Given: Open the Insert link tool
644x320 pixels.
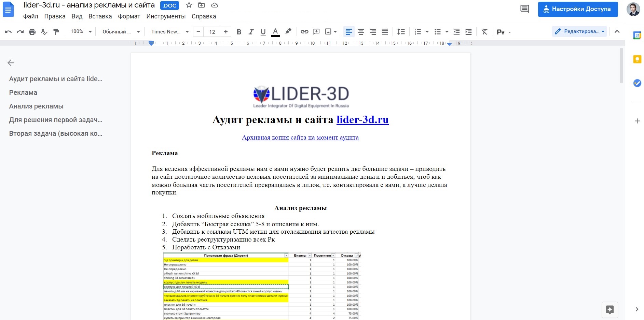Looking at the screenshot, I should pyautogui.click(x=304, y=32).
